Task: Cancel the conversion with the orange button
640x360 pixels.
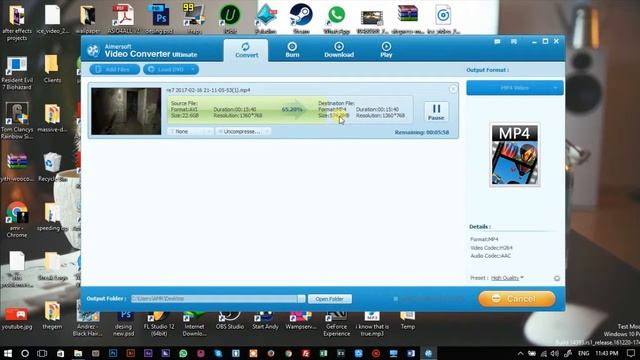Action: pos(517,299)
